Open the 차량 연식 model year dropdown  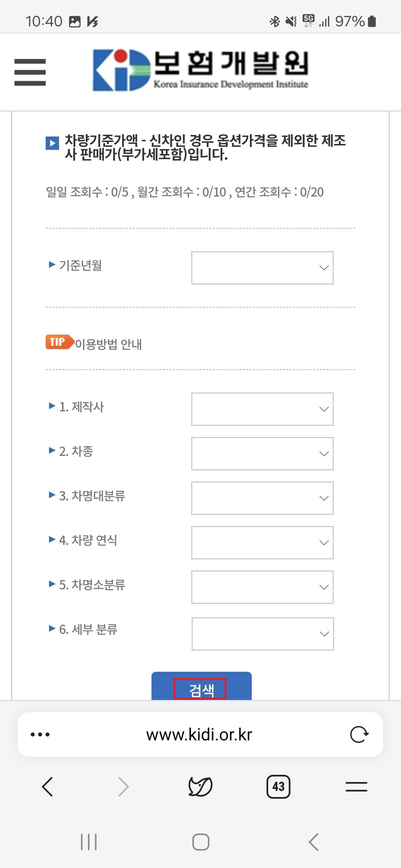click(x=262, y=542)
